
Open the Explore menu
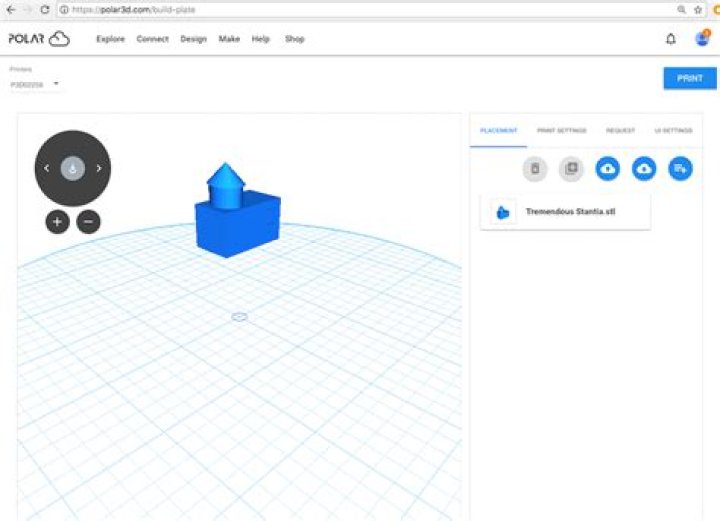(x=110, y=39)
